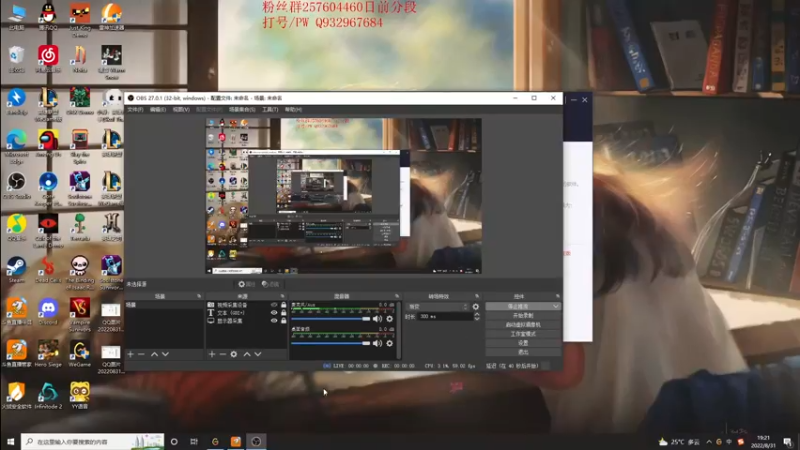
Task: Hide the text (GDI+) source
Action: pyautogui.click(x=274, y=313)
